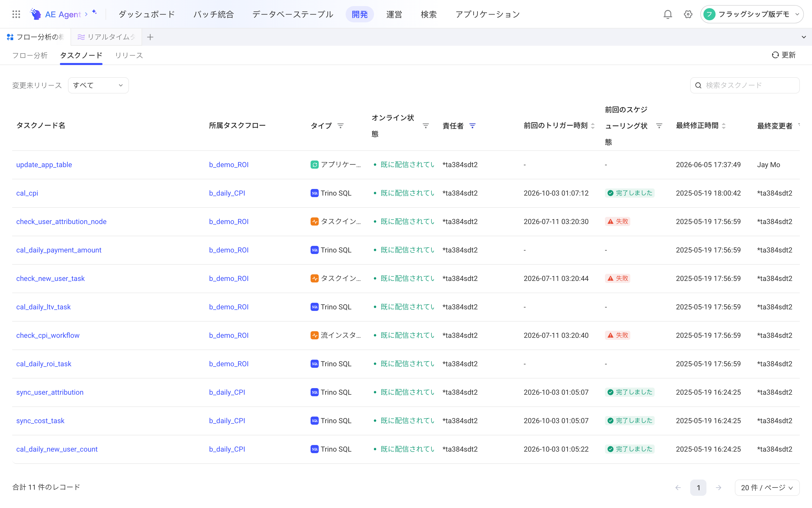Open the sync_cost_task link
The width and height of the screenshot is (812, 508).
(40, 421)
